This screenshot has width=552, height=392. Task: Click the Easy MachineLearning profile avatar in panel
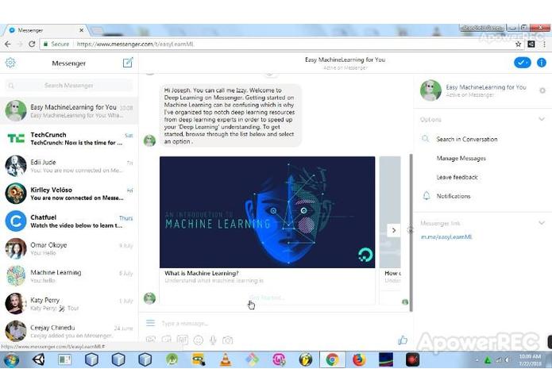point(430,90)
